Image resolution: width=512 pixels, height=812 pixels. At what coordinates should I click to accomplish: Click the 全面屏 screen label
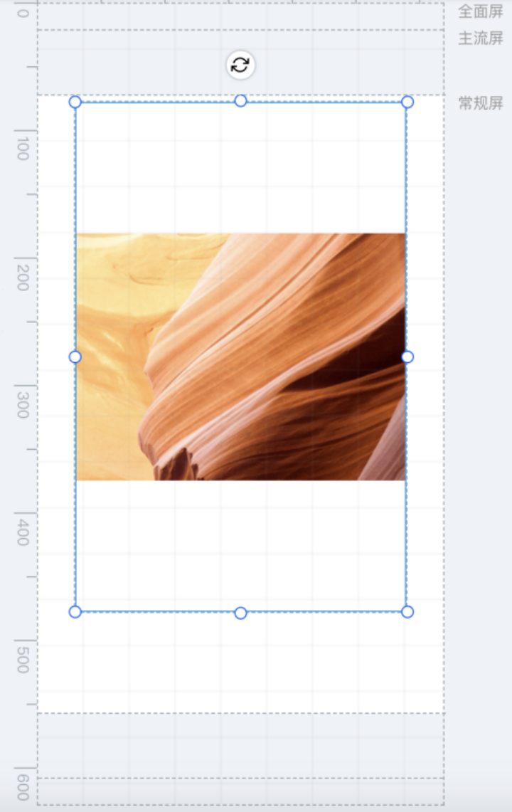(x=481, y=11)
